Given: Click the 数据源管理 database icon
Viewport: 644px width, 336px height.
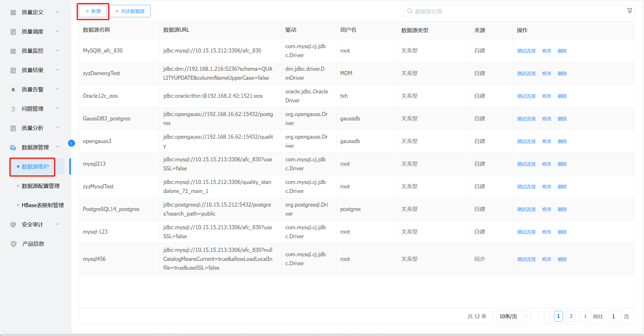Looking at the screenshot, I should tap(13, 147).
